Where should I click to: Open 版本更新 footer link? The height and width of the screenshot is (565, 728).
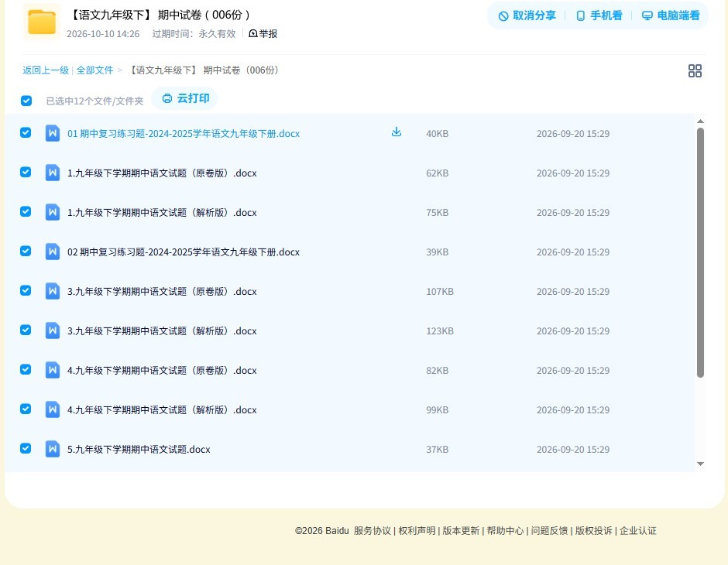(x=461, y=531)
